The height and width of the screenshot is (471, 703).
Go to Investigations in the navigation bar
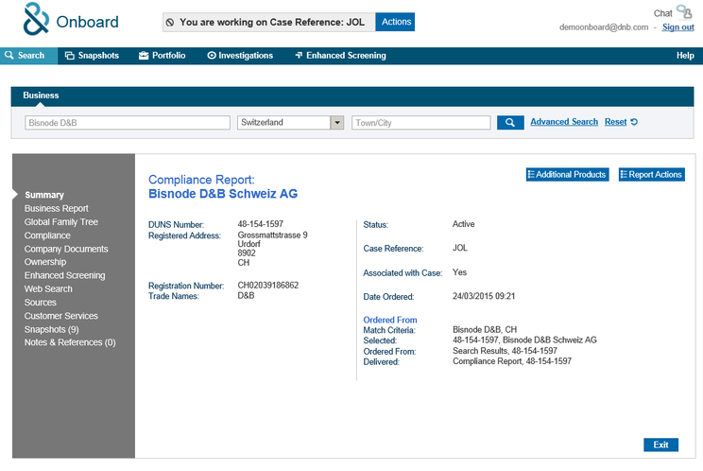[x=240, y=56]
